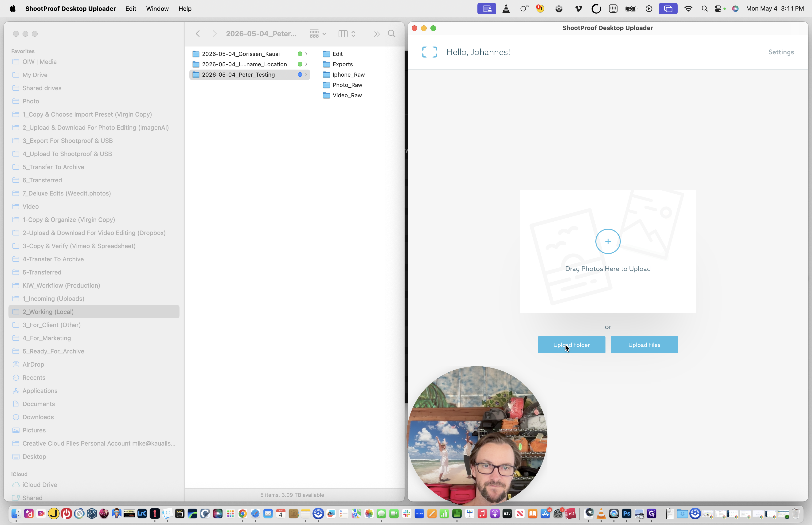Click the Upload Folder button
Viewport: 812px width, 525px height.
(x=571, y=345)
